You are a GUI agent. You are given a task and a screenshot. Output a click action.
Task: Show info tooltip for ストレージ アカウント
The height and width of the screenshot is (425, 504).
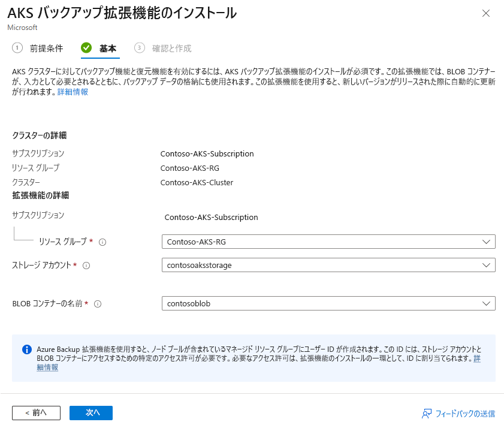(x=86, y=266)
